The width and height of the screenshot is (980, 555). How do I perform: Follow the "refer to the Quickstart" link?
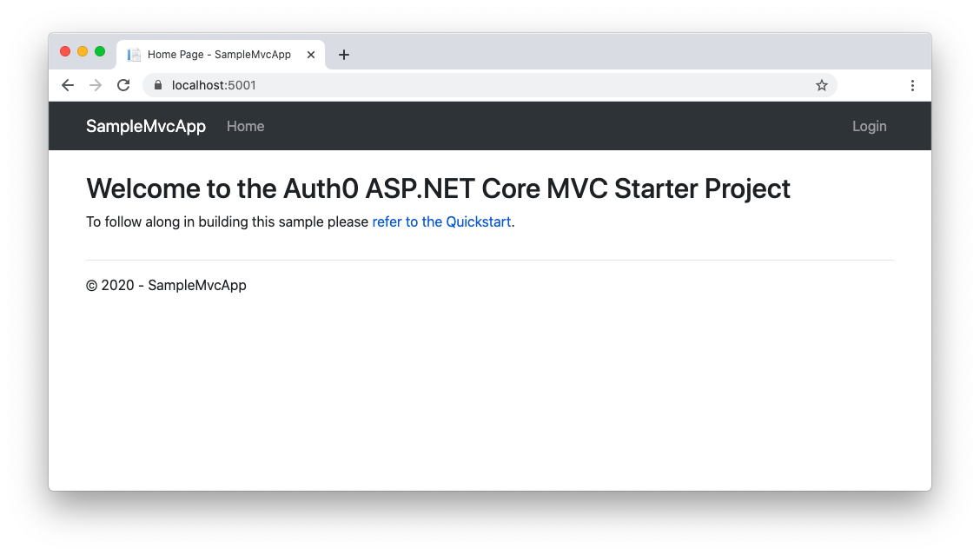pos(441,221)
